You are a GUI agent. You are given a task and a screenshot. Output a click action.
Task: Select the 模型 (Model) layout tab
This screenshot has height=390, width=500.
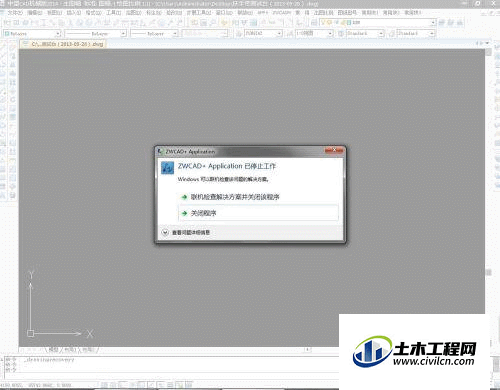coord(53,350)
